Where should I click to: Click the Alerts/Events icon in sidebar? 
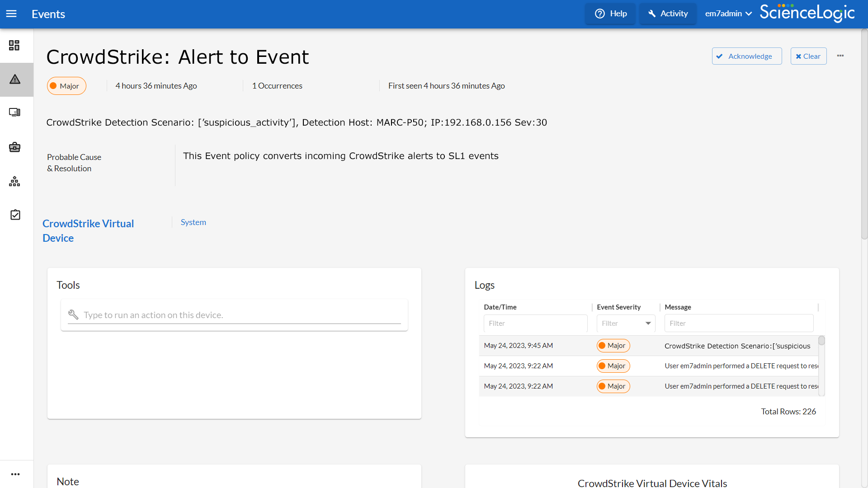coord(17,79)
